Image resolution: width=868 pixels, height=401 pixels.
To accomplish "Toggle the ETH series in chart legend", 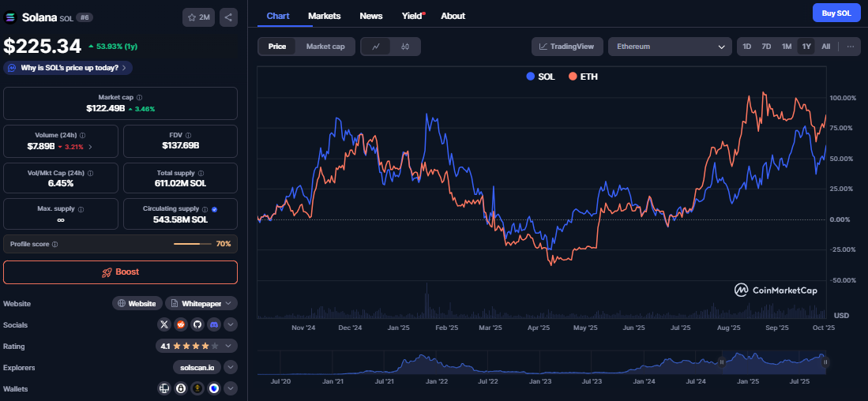I will [583, 77].
